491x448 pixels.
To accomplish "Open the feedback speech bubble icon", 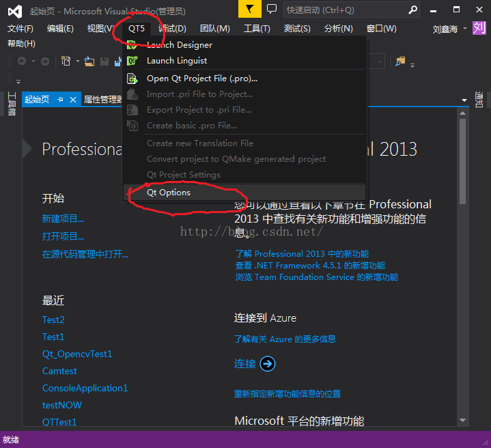I will (x=272, y=9).
